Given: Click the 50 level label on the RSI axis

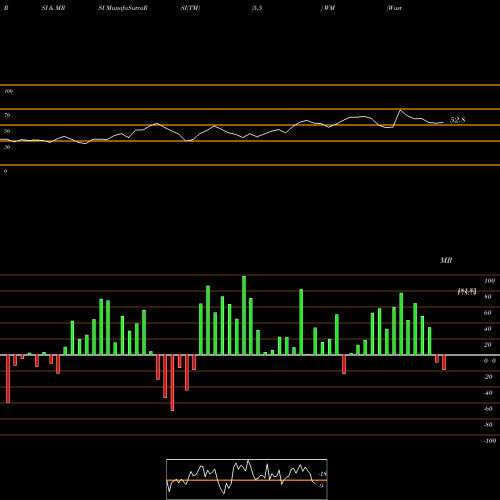Looking at the screenshot, I should (7, 131).
